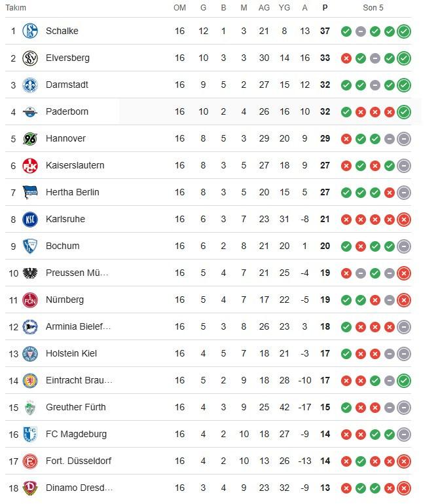Click Karlsruhe's most recent loss indicator
Image resolution: width=438 pixels, height=504 pixels.
(404, 219)
